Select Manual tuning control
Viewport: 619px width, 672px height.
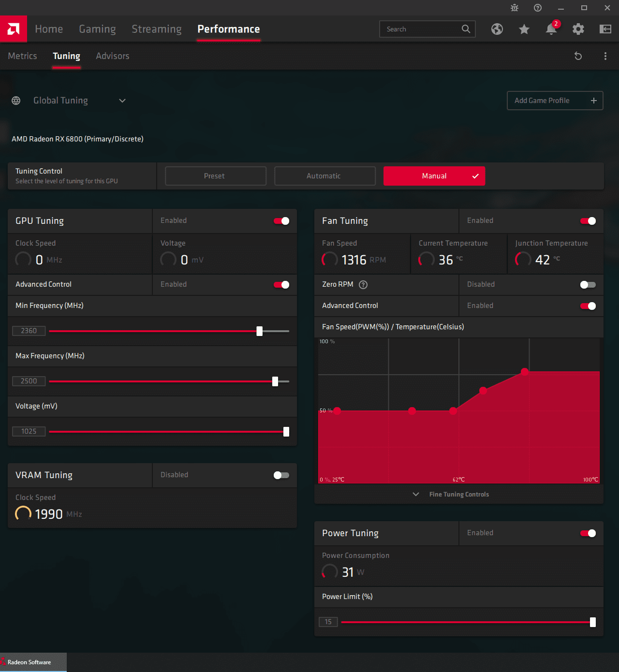[x=434, y=176]
